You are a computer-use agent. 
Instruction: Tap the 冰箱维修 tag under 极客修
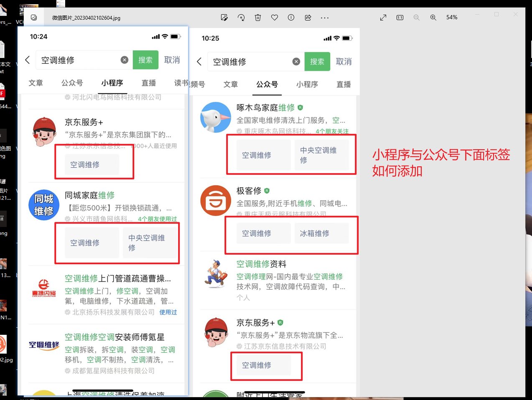tap(322, 233)
